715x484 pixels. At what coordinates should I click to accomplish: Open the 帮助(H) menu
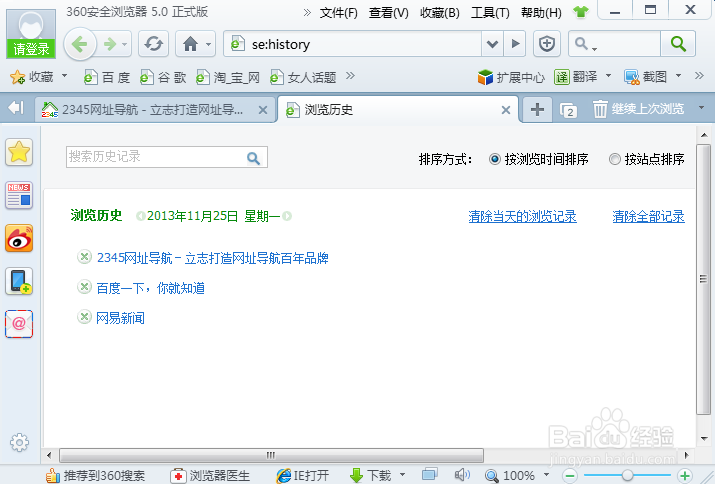pyautogui.click(x=541, y=13)
